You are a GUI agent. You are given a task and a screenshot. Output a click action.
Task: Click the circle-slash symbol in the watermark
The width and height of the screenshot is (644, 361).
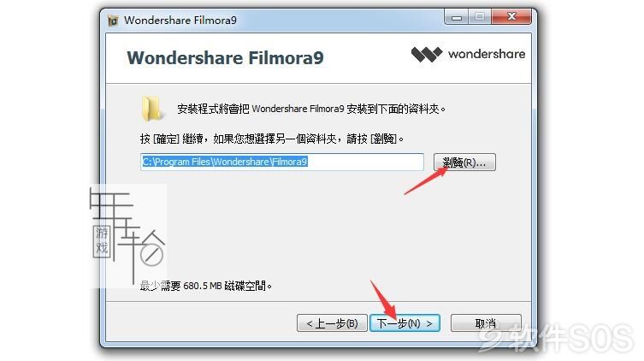click(x=151, y=255)
